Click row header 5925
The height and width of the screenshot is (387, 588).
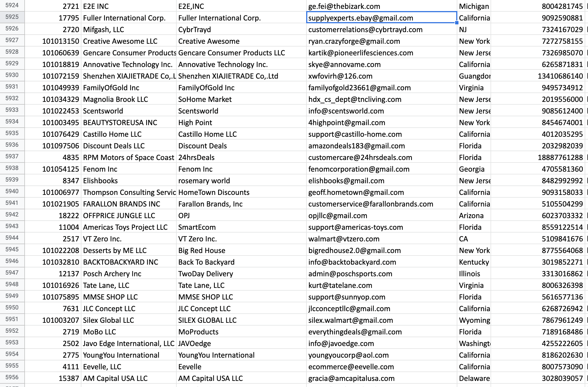coord(12,17)
